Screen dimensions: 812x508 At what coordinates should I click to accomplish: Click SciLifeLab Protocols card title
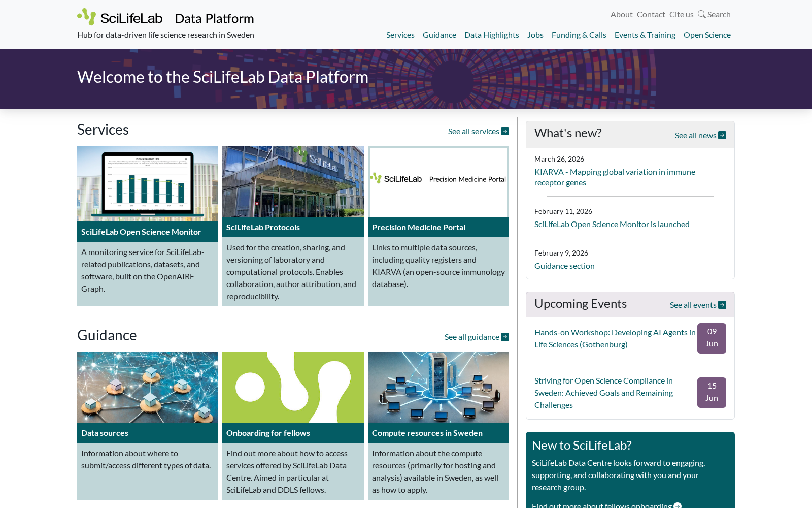(x=263, y=227)
